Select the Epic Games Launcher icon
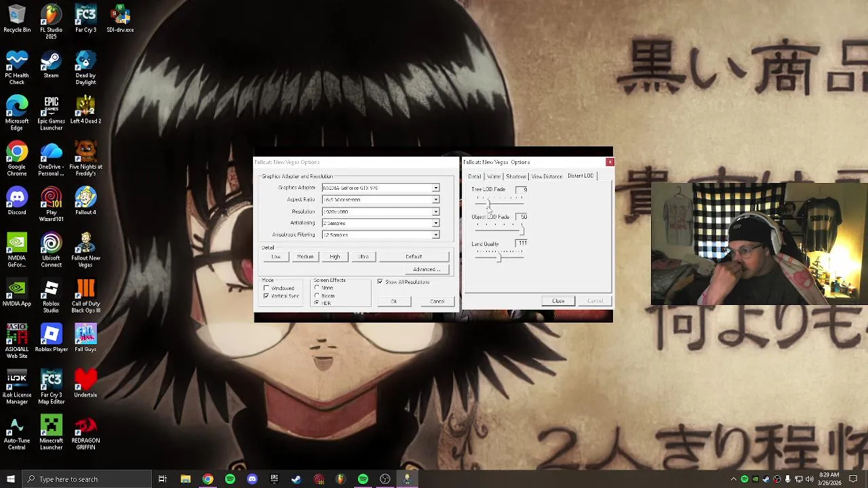 51,113
